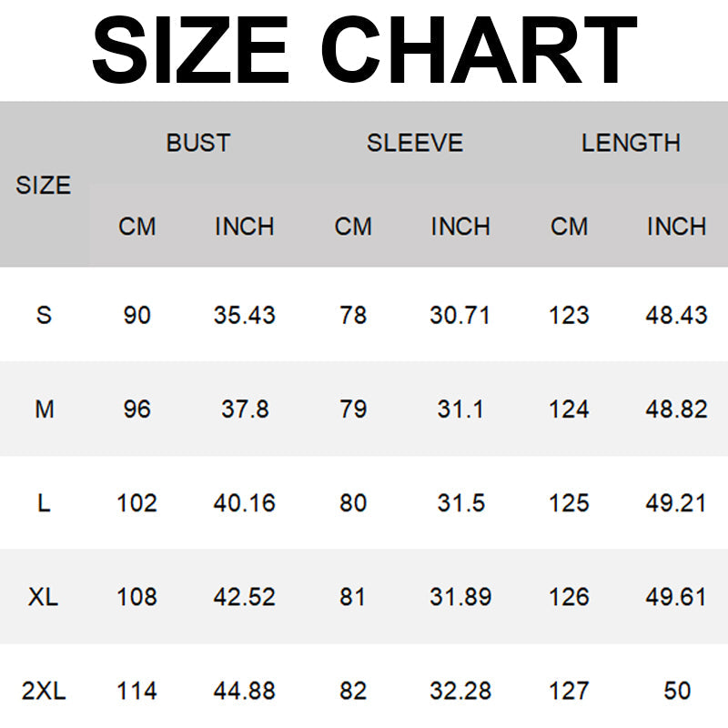Click length inch value 48.82

(x=676, y=409)
